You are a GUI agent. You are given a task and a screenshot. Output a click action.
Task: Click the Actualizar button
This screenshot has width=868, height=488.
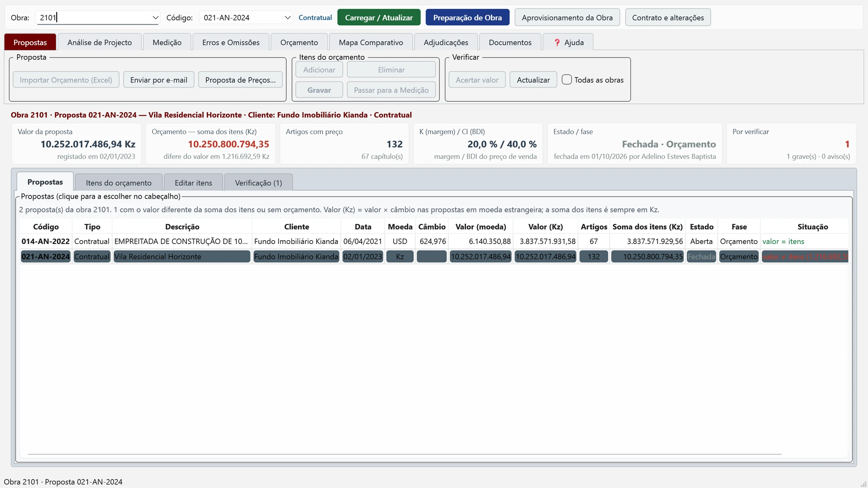click(x=533, y=80)
